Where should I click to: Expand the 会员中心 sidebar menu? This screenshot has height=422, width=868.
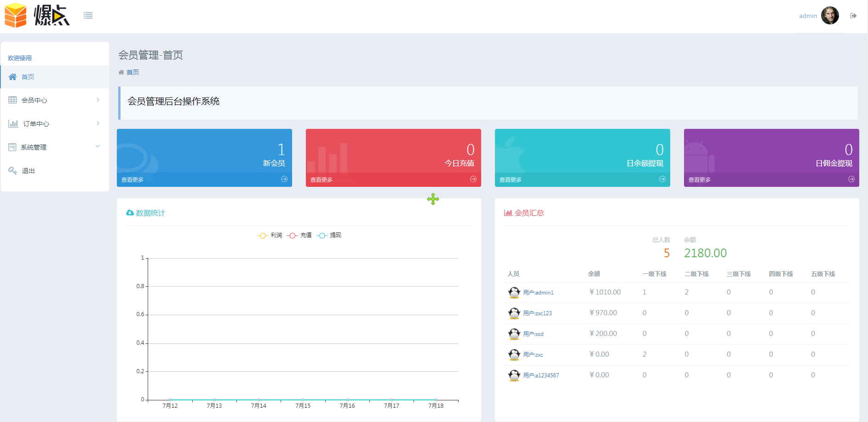pos(55,100)
